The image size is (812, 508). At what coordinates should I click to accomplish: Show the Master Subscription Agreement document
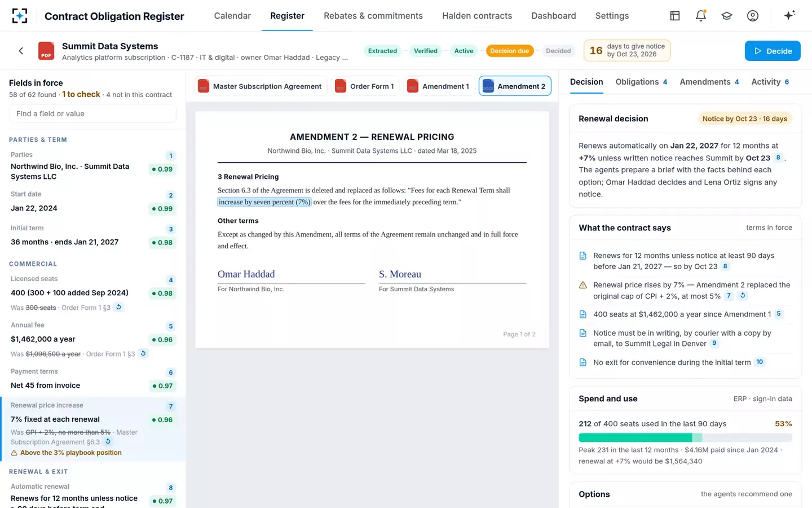pos(261,86)
